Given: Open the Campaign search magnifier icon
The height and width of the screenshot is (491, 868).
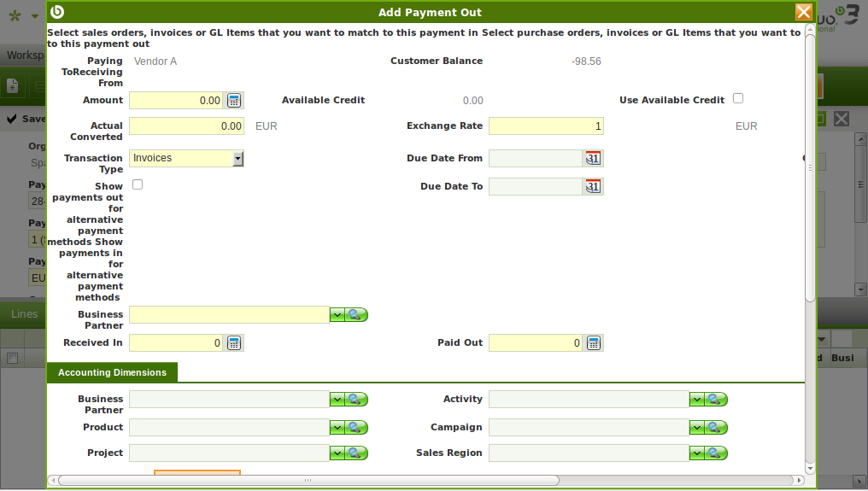Looking at the screenshot, I should click(x=717, y=427).
